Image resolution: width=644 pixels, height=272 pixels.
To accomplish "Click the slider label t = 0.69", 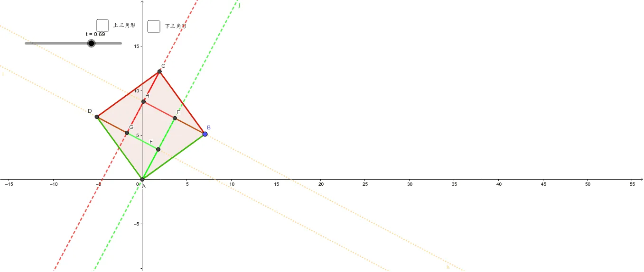I will point(95,34).
